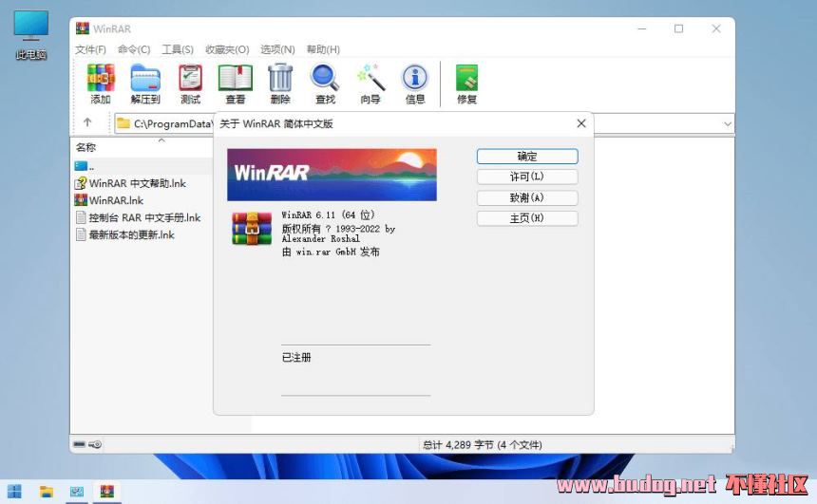Open the 工具(S) menu
Viewport: 817px width, 504px height.
(178, 49)
